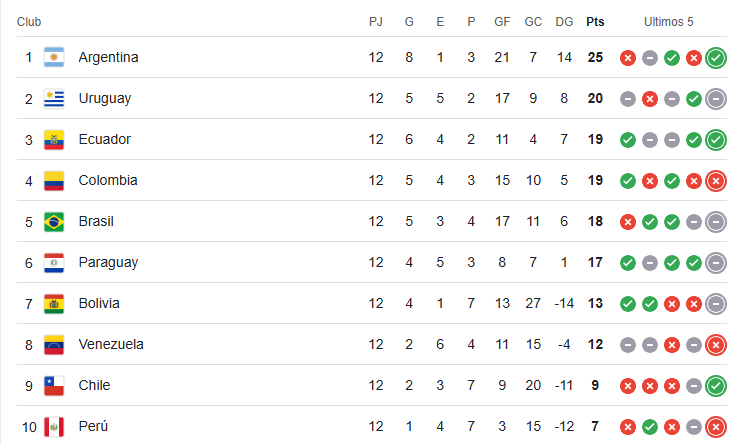The height and width of the screenshot is (445, 751).
Task: Click Venezuela's first gray draw result icon
Action: pyautogui.click(x=627, y=345)
